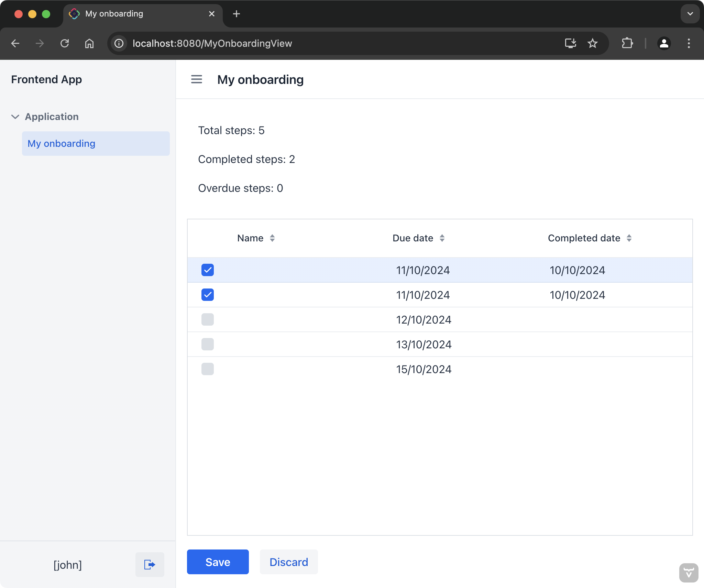Click the sort icon on Name column
This screenshot has width=704, height=588.
tap(273, 238)
